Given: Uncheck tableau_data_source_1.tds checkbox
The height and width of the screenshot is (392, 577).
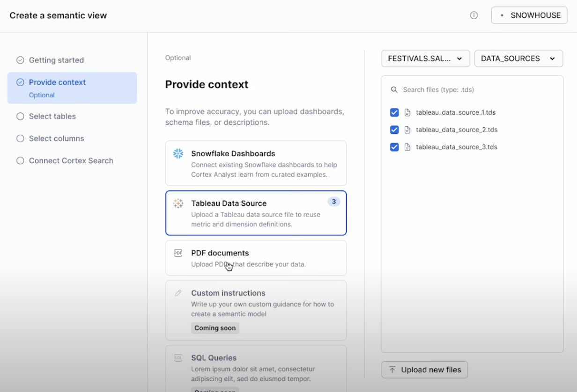Looking at the screenshot, I should pyautogui.click(x=394, y=112).
